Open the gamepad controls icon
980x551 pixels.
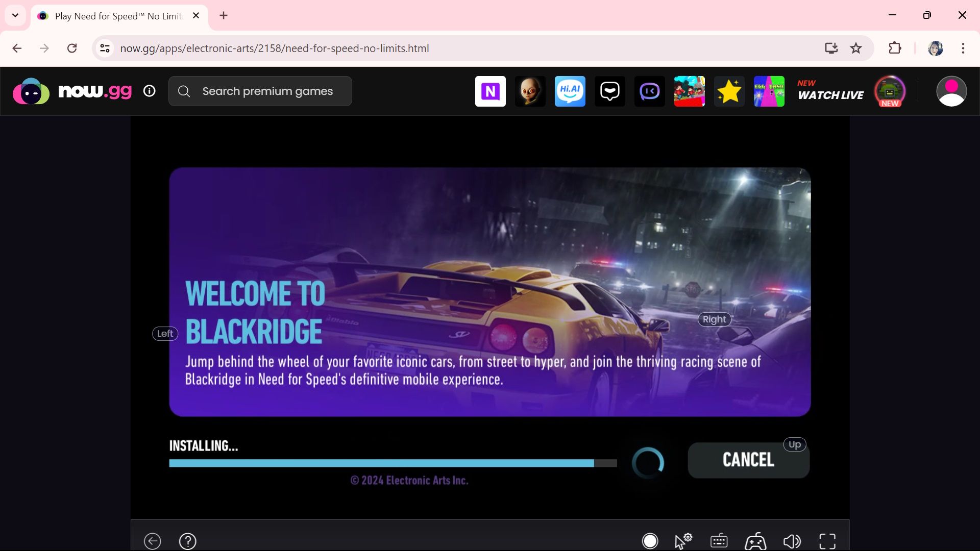click(x=755, y=541)
